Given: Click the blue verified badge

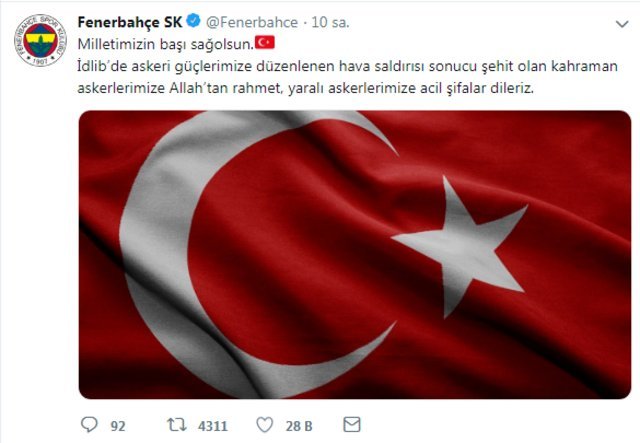Looking at the screenshot, I should coord(193,21).
